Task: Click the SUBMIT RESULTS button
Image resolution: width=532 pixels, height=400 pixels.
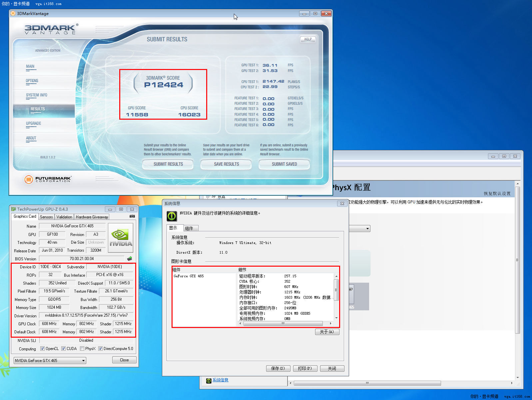Action: tap(168, 164)
